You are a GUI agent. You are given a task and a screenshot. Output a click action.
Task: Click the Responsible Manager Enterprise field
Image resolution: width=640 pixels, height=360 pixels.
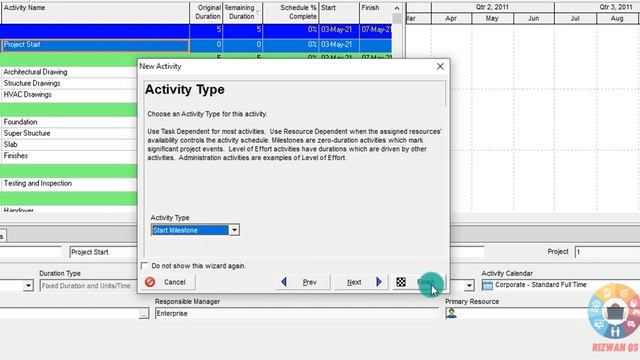tap(296, 313)
